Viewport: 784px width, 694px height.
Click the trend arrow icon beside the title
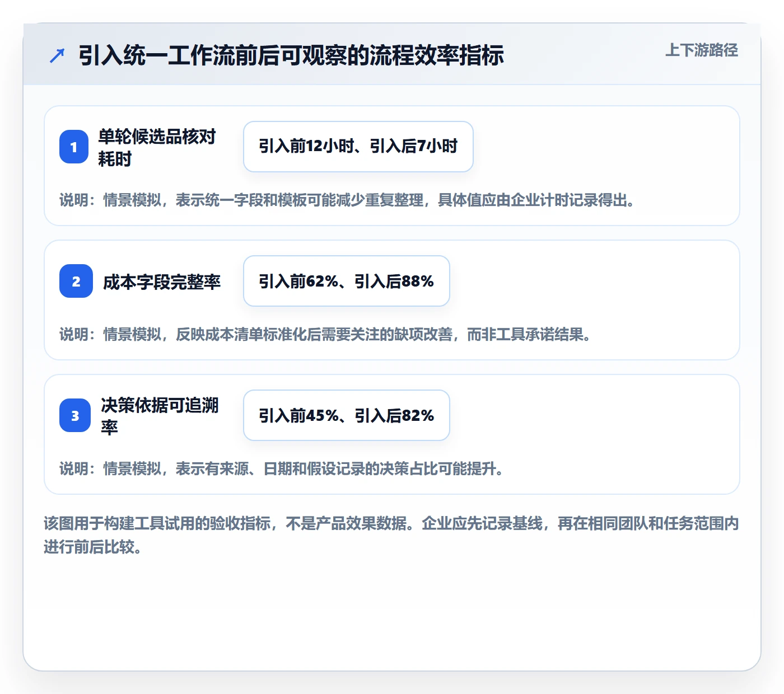57,55
